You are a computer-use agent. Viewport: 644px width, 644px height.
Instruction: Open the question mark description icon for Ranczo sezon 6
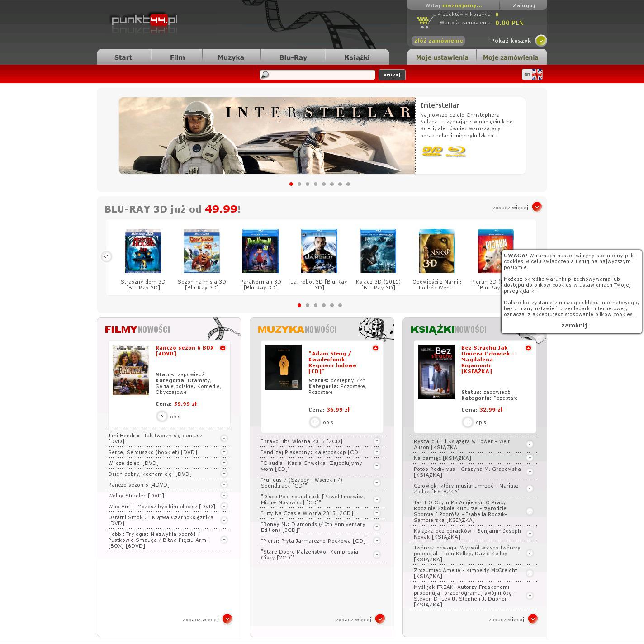tap(162, 417)
